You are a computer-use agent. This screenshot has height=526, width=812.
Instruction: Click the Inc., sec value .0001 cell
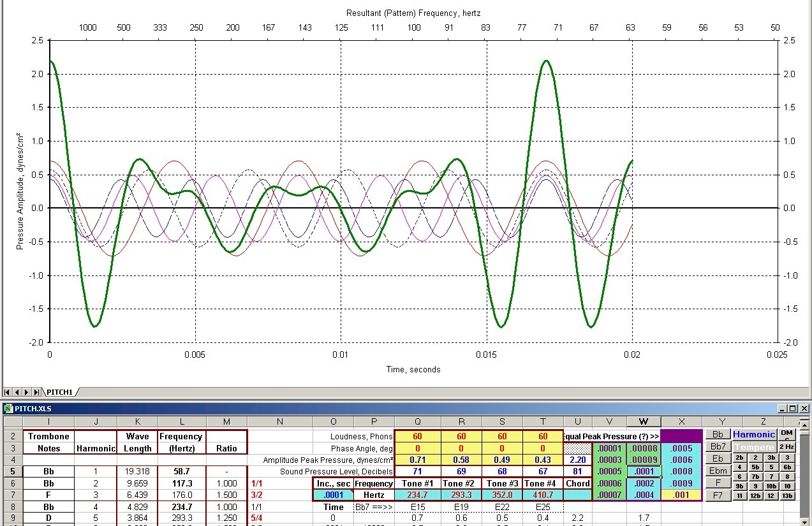(x=333, y=495)
